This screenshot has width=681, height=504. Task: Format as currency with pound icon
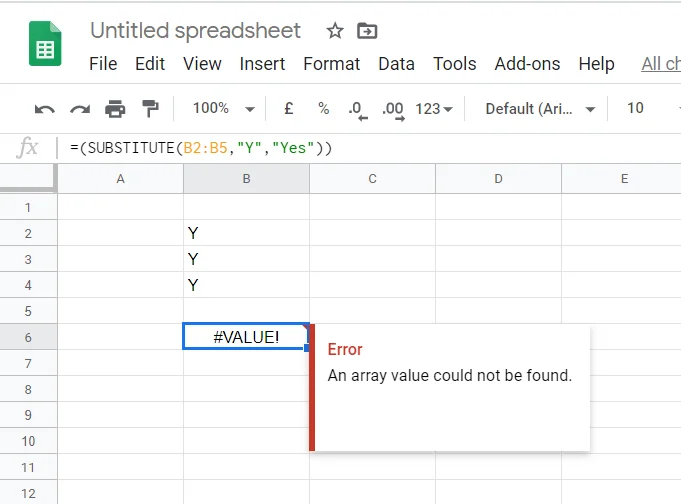(x=289, y=108)
